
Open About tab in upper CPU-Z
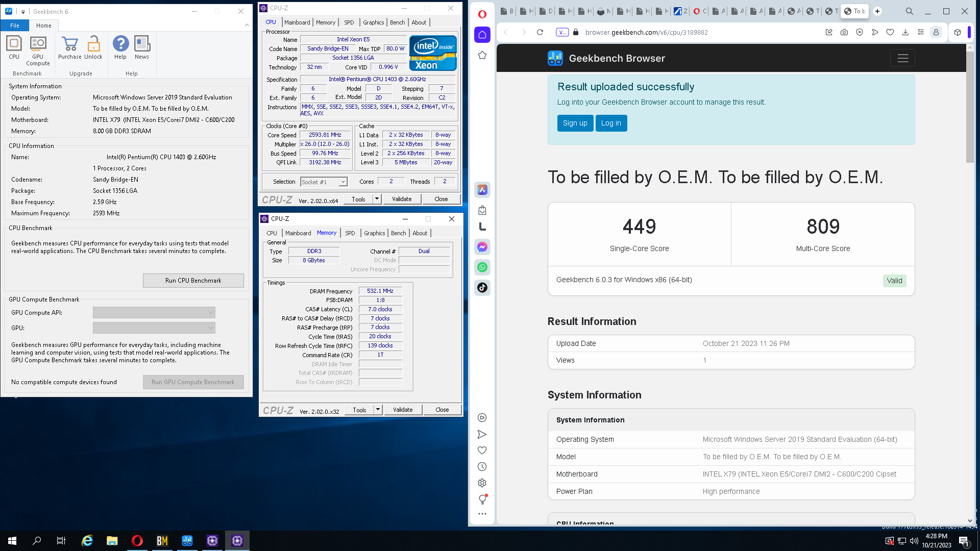(x=419, y=22)
